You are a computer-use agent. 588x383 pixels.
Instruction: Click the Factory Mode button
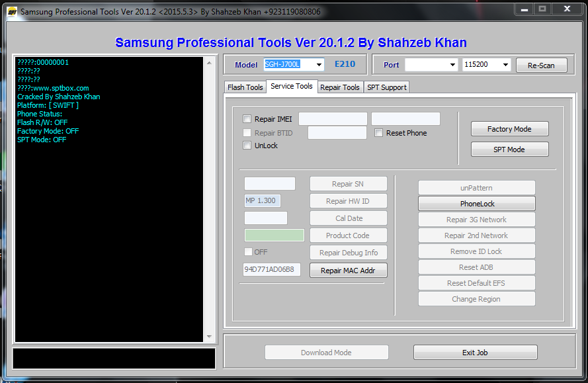tap(509, 129)
